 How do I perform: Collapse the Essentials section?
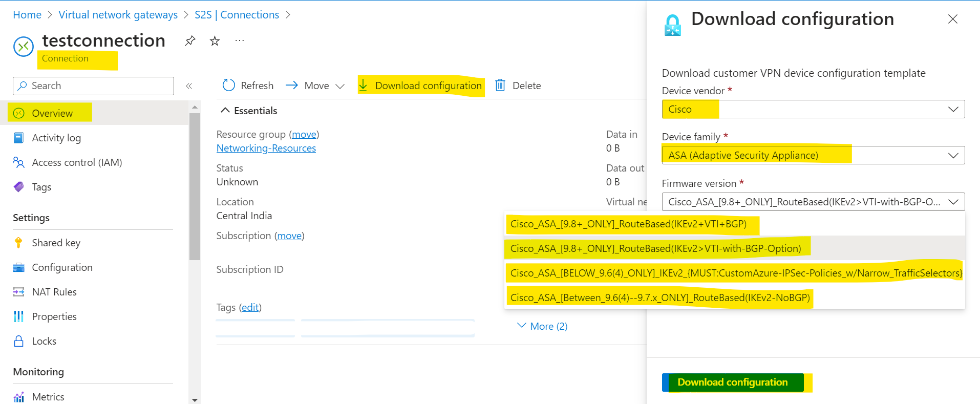coord(249,111)
